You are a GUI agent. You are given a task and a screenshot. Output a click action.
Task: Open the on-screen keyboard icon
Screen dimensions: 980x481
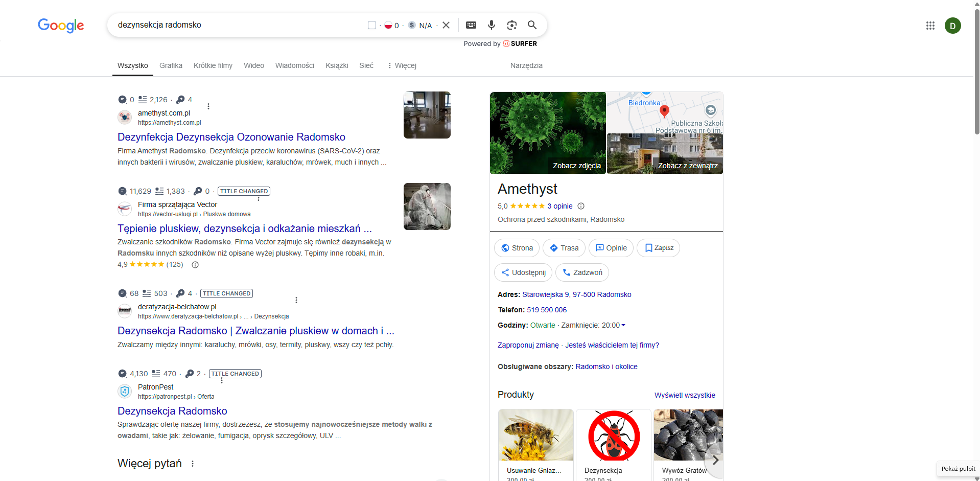pos(471,25)
